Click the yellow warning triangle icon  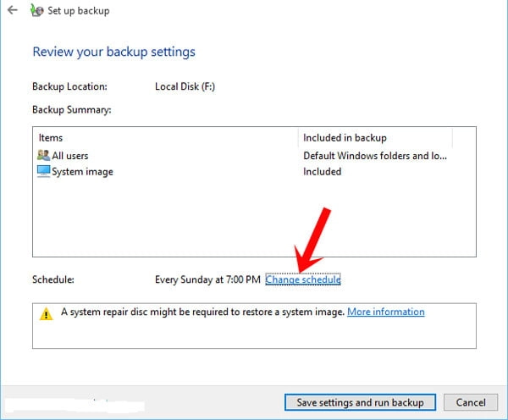(47, 312)
